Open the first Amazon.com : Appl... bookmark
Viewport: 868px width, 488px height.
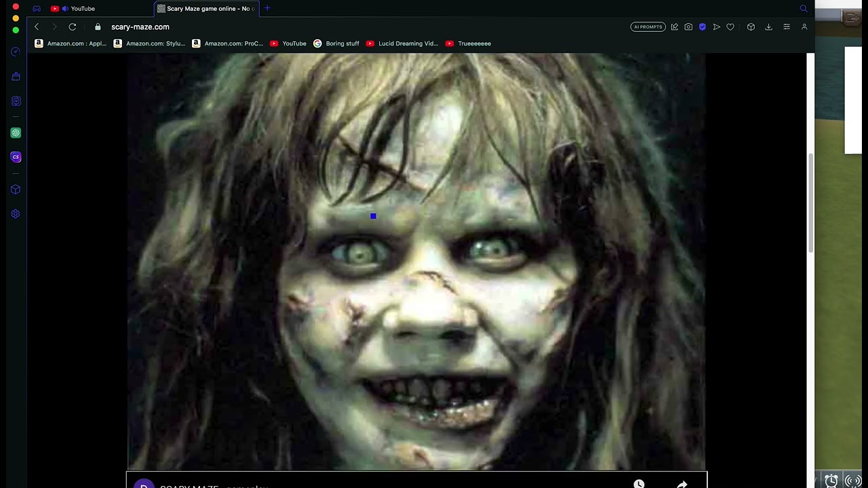pyautogui.click(x=71, y=43)
